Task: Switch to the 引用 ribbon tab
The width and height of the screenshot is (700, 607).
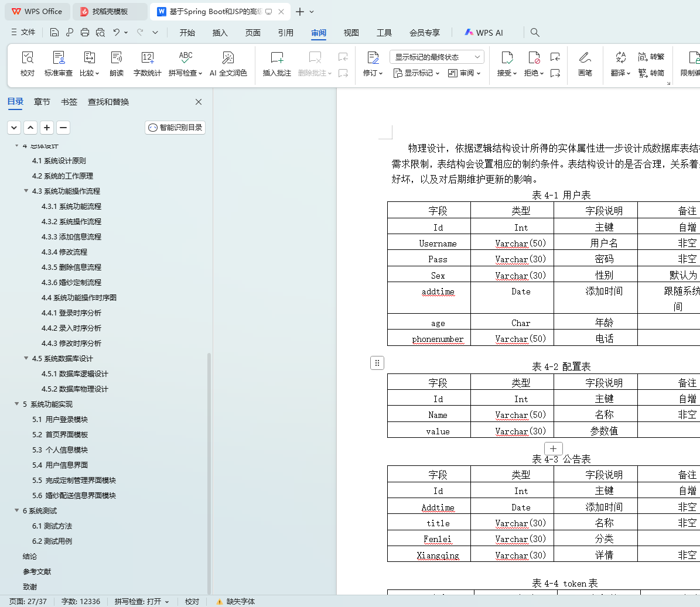Action: (x=285, y=33)
